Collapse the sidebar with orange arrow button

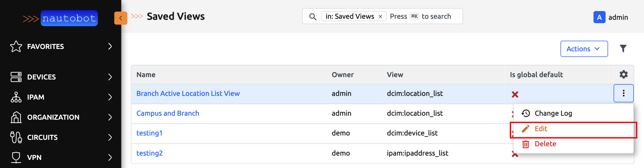(120, 18)
